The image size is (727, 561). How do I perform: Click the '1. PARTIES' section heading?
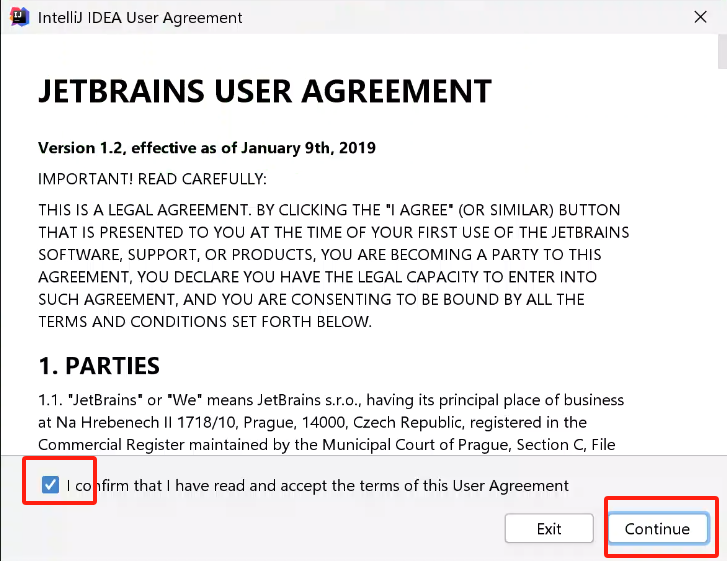pyautogui.click(x=99, y=366)
